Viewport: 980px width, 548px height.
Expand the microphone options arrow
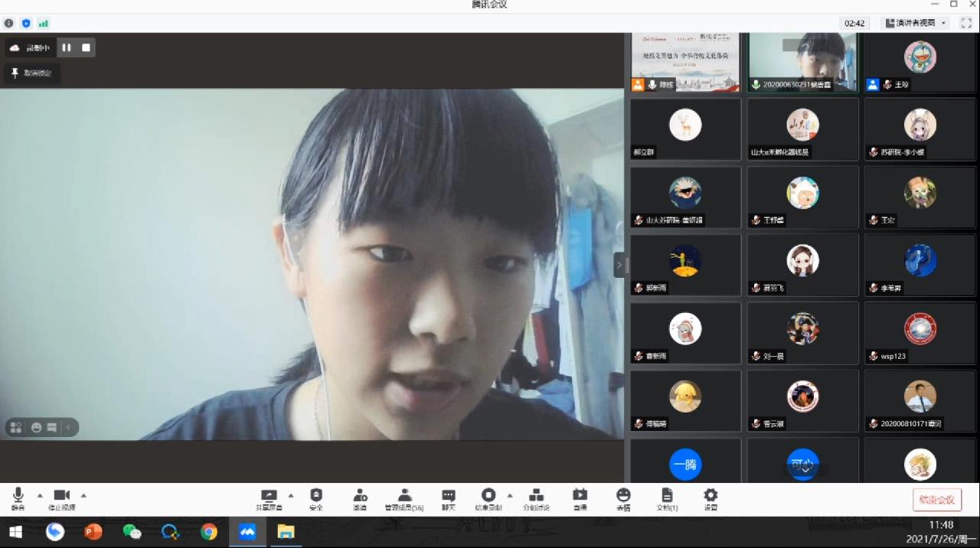[x=40, y=495]
